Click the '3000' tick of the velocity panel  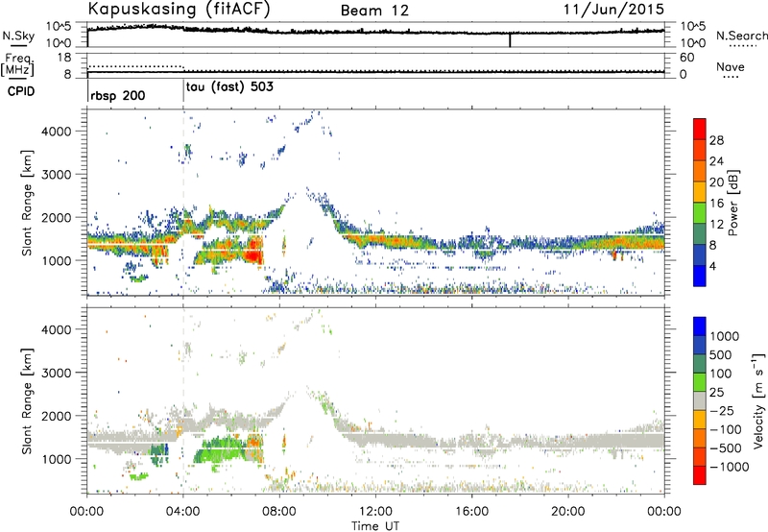[x=57, y=373]
